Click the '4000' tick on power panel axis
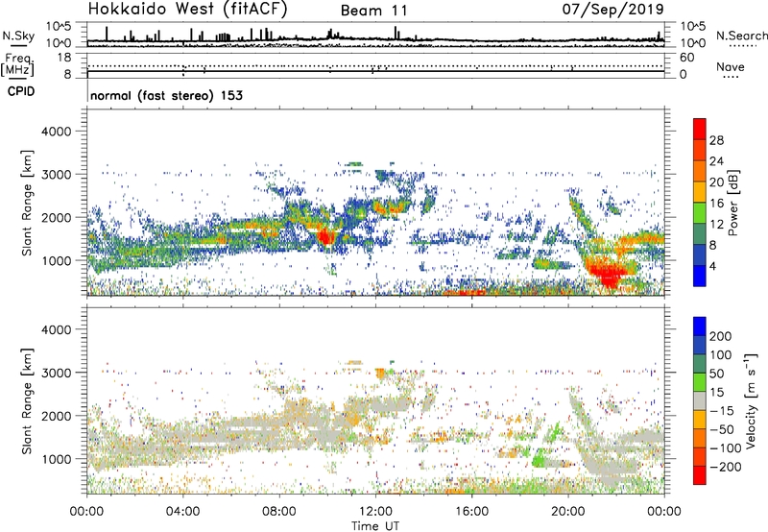Screen dimensions: 768x532 point(56,132)
